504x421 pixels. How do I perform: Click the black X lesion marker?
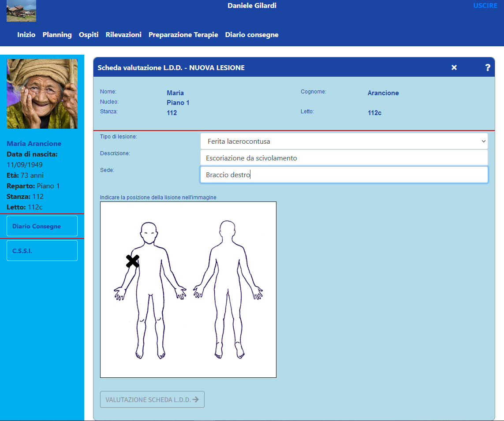(x=132, y=261)
